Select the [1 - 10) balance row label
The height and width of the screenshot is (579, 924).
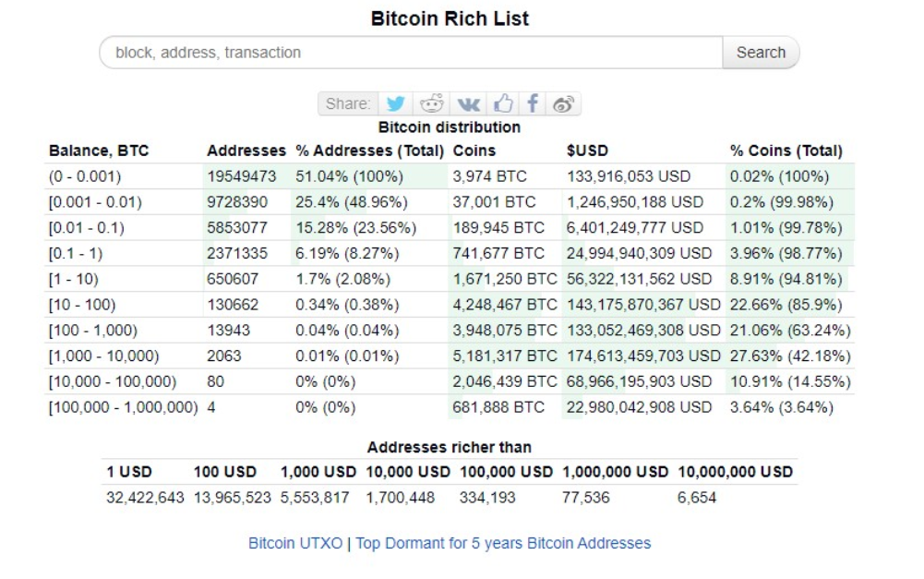[74, 279]
